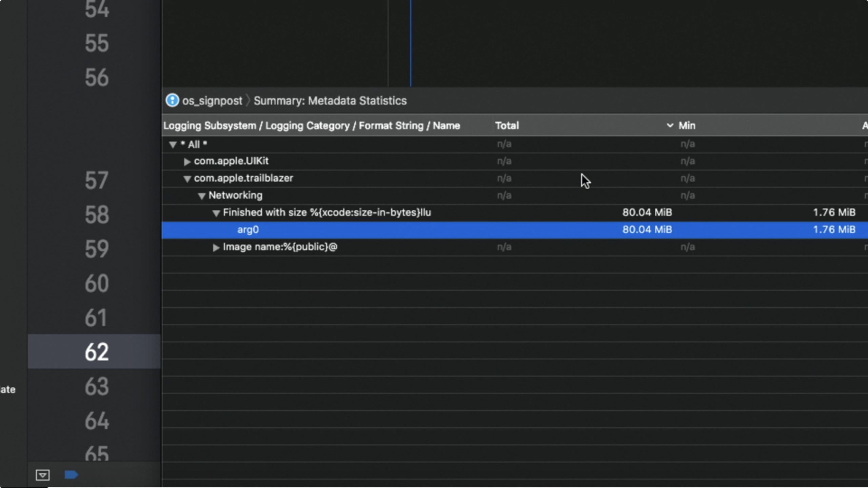Toggle the debug area hide button

43,475
